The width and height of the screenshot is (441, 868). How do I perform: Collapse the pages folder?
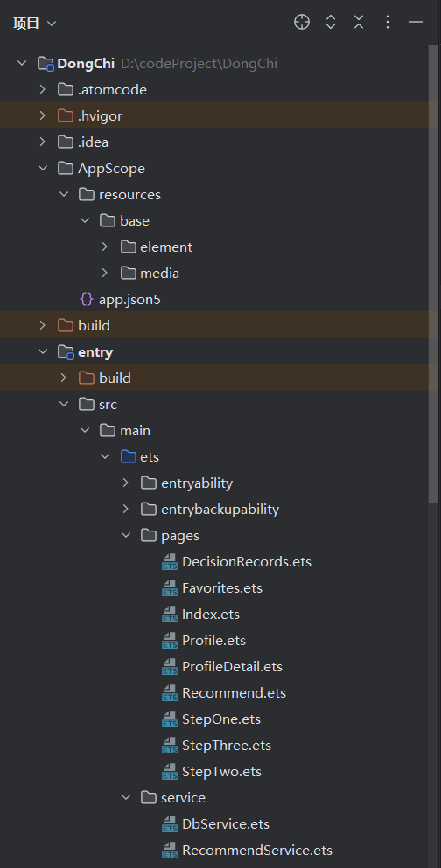[126, 535]
